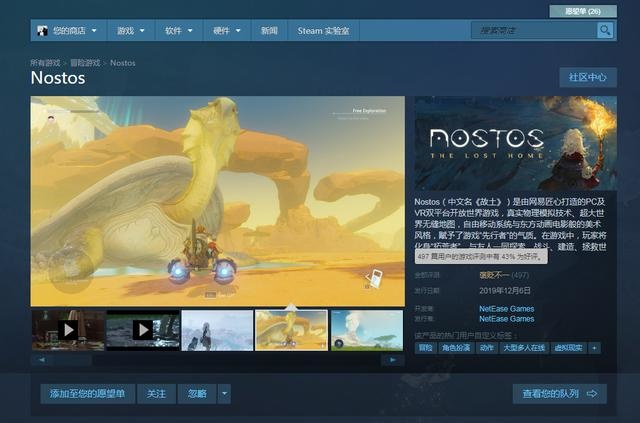Screen dimensions: 640x423
Task: Click the thumbnail strip scrollbar handle
Action: click(73, 360)
